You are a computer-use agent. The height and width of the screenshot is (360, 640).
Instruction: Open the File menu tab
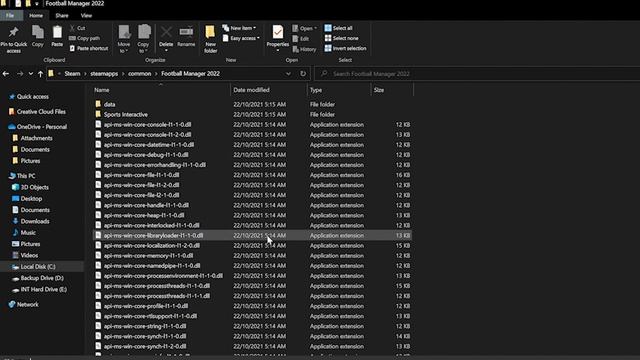(x=10, y=16)
